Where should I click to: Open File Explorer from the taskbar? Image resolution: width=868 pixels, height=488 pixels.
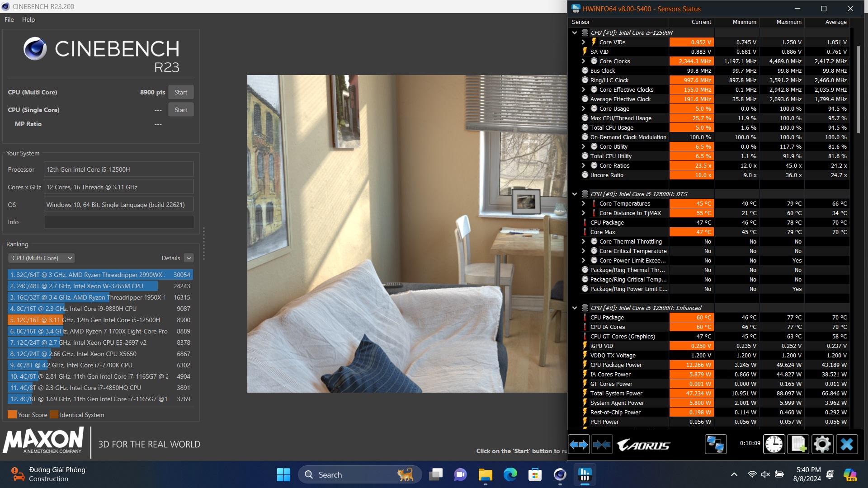pyautogui.click(x=486, y=474)
